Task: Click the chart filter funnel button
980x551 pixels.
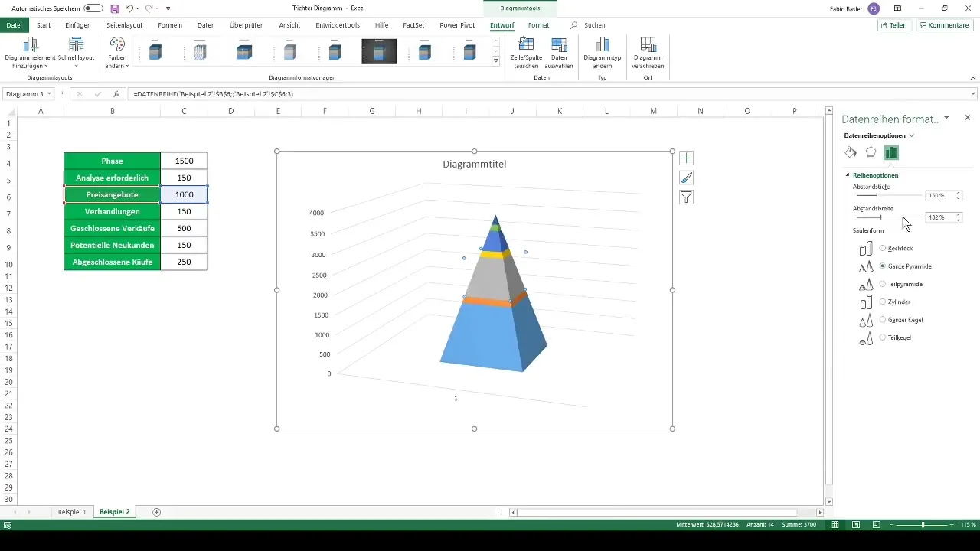Action: pos(686,197)
